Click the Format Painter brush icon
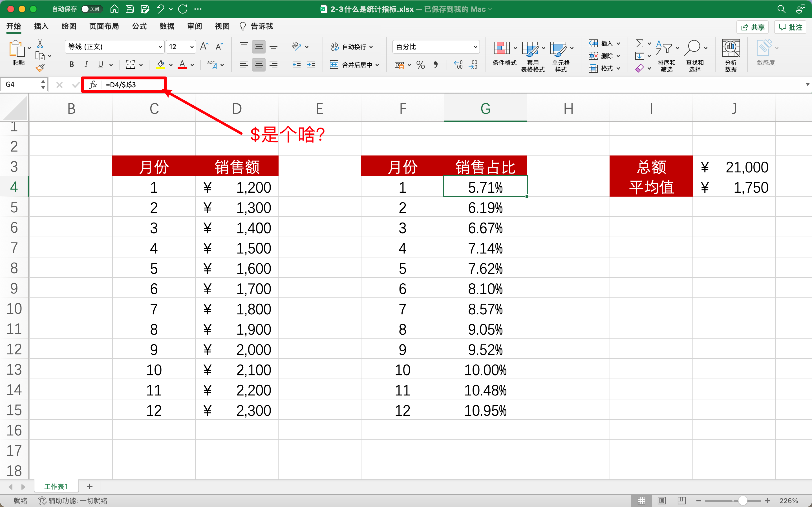 [40, 68]
